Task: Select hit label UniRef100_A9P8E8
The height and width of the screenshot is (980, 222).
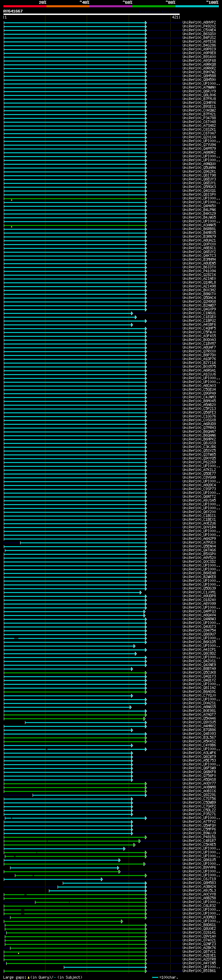Action: (x=199, y=53)
